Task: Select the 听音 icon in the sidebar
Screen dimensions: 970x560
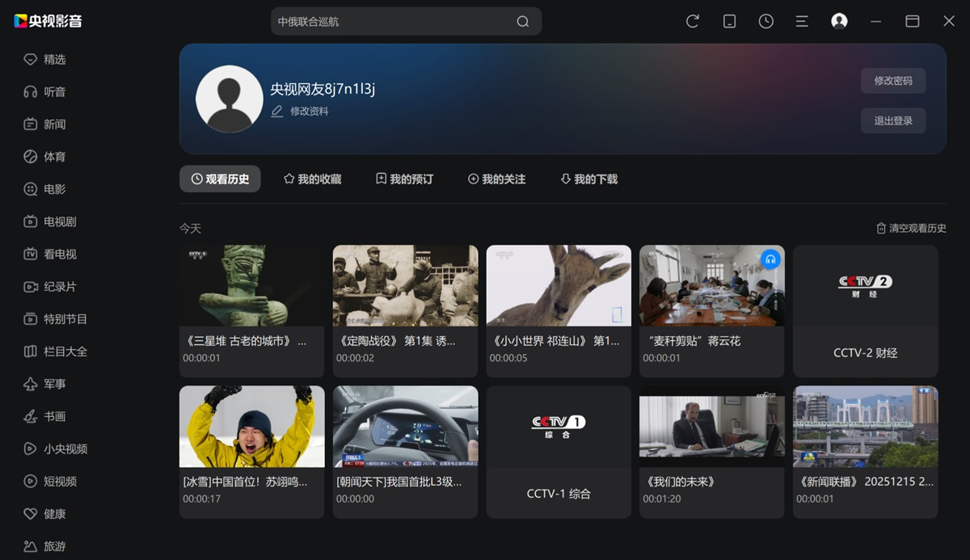Action: pos(31,91)
